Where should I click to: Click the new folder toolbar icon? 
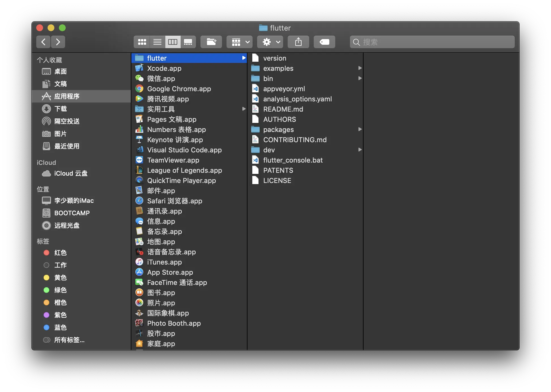tap(211, 42)
